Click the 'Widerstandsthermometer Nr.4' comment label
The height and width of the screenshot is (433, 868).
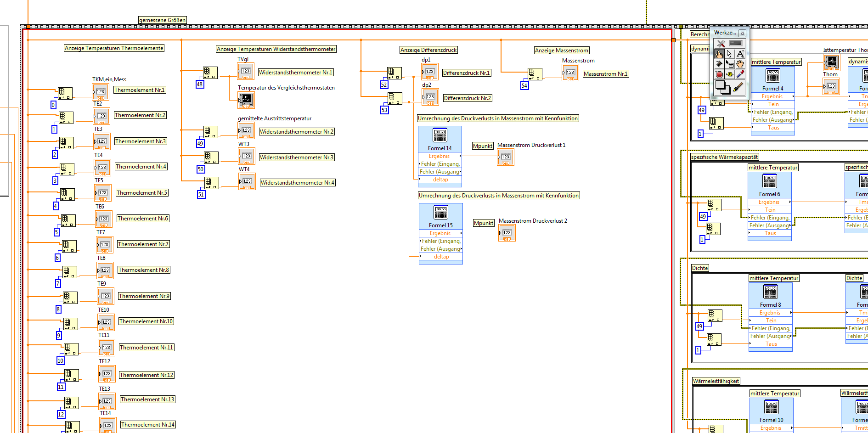(298, 183)
